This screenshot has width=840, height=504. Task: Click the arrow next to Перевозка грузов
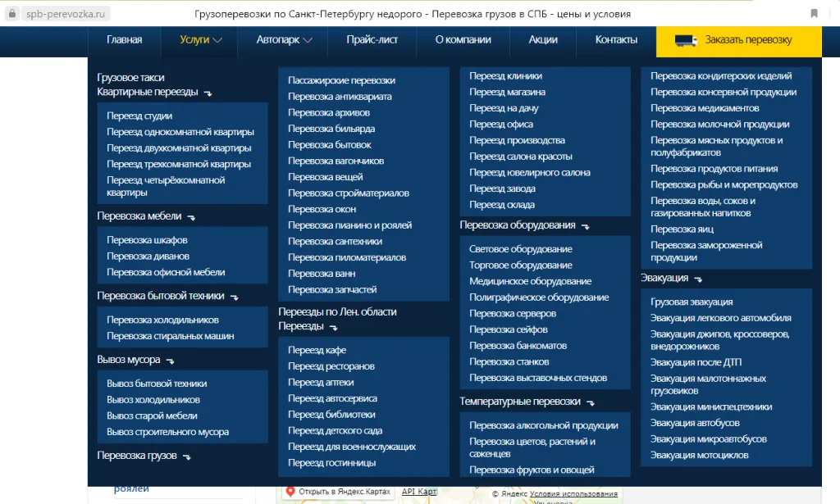pos(187,457)
